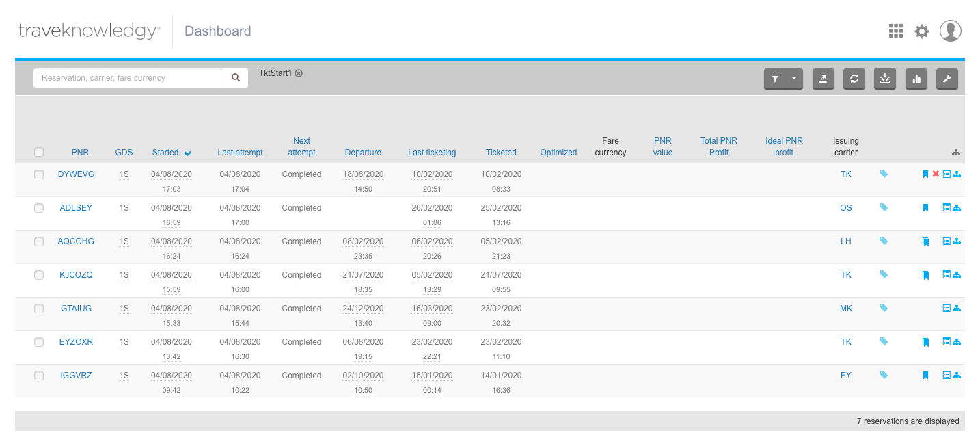Sort by Total PNR Profit column
This screenshot has height=433, width=980.
coord(718,146)
